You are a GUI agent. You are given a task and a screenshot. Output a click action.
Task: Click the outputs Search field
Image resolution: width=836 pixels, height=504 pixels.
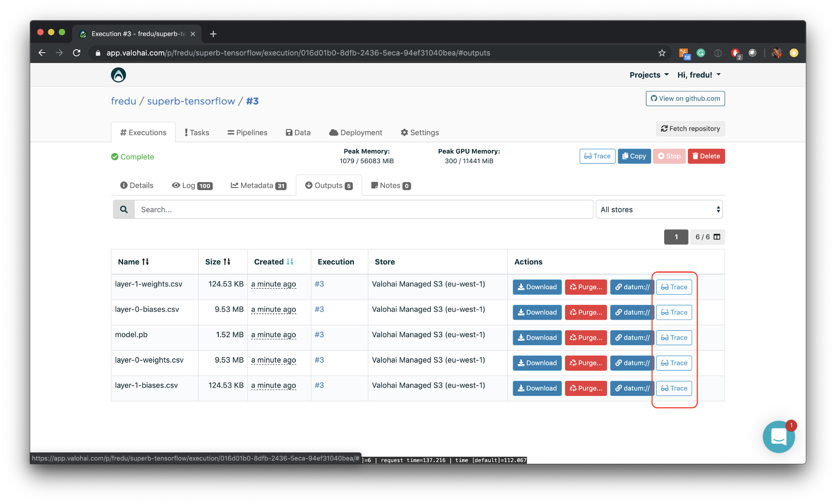pos(363,209)
